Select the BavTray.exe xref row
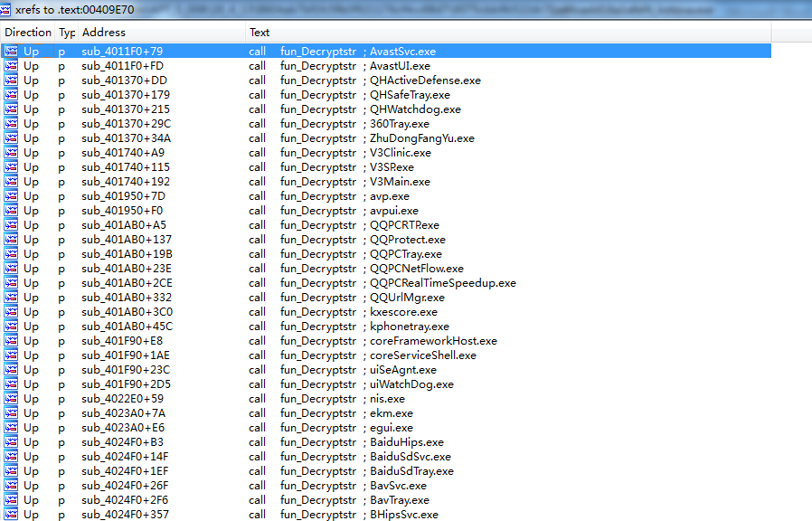Viewport: 812px width, 521px height. (x=399, y=500)
